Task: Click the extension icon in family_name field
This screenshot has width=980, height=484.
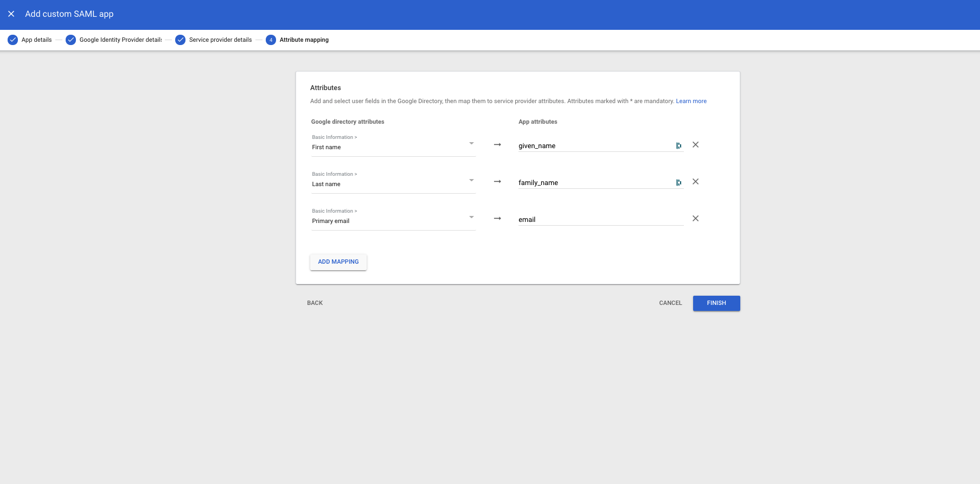Action: [x=678, y=182]
